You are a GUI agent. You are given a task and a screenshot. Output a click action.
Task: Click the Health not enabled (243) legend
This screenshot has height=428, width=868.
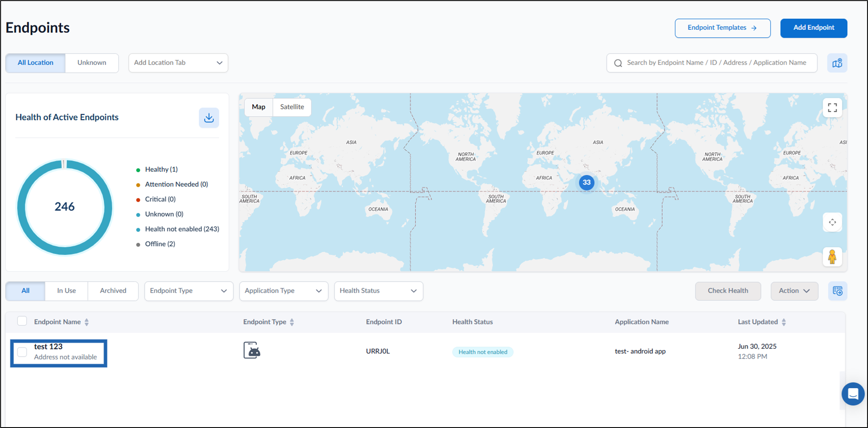pos(178,229)
